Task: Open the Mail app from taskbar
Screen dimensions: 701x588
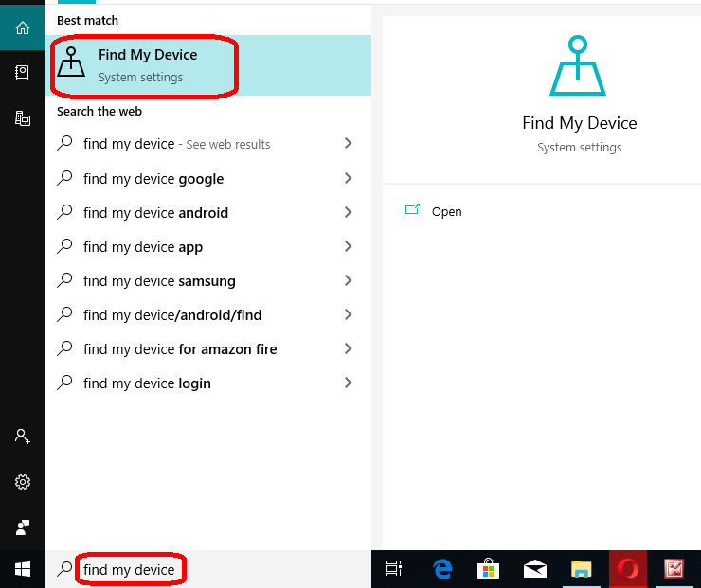Action: [x=534, y=569]
